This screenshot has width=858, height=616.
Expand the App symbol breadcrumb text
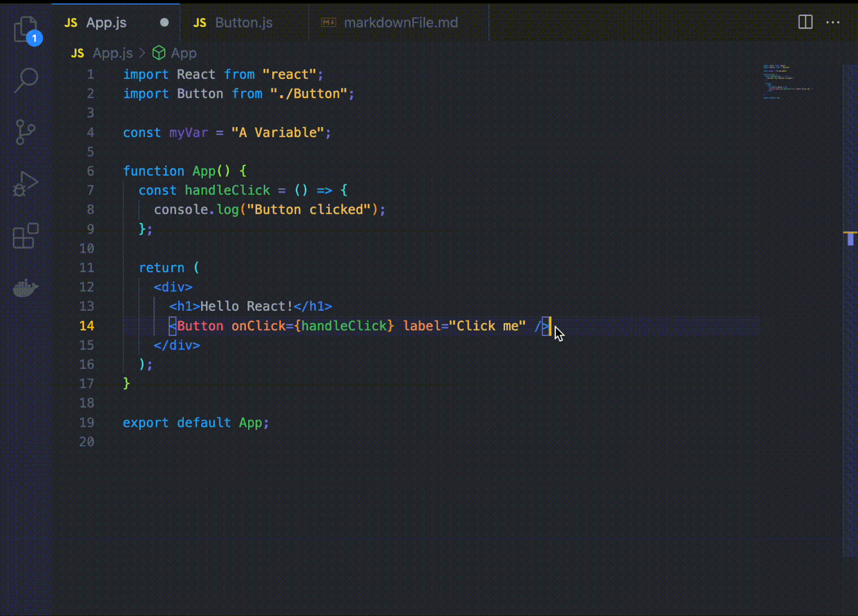coord(184,53)
